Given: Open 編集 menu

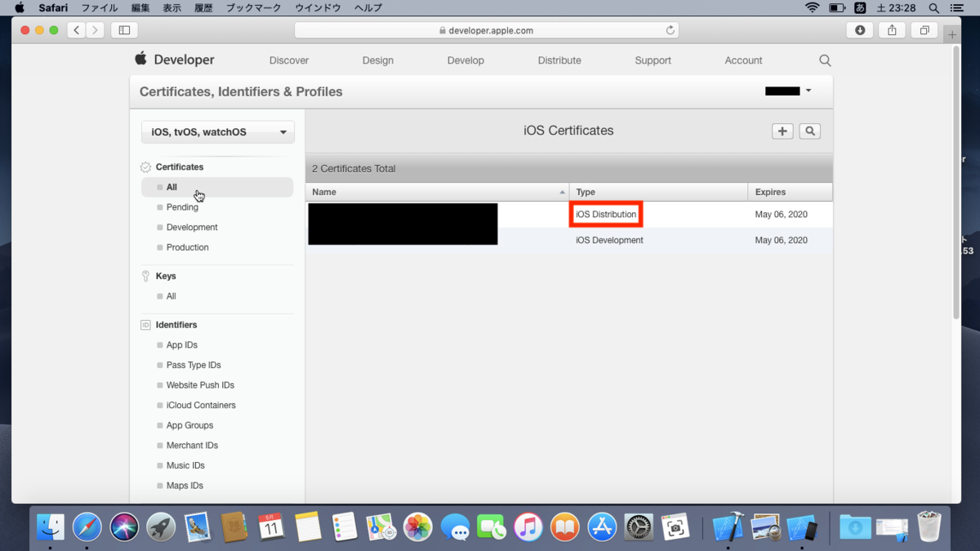Looking at the screenshot, I should (140, 7).
